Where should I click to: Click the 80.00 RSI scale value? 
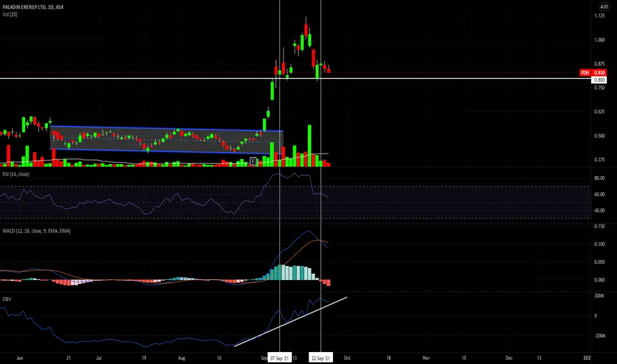tap(599, 178)
